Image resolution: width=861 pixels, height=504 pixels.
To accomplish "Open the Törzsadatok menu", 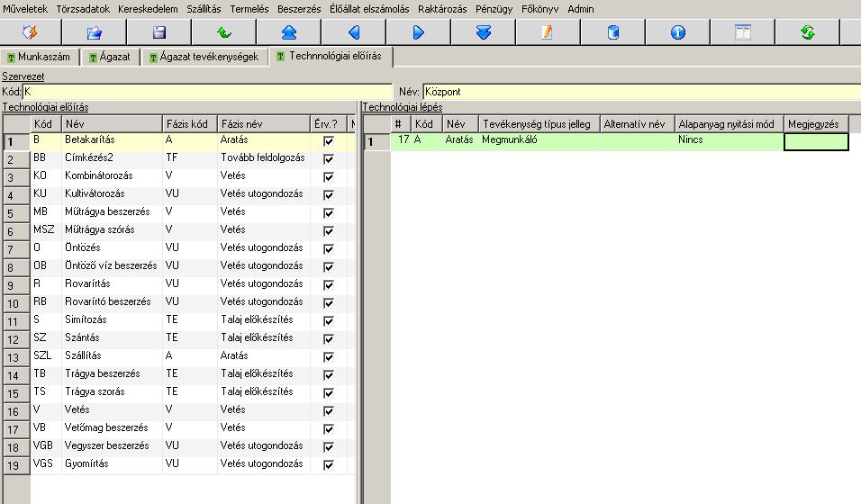I will pyautogui.click(x=83, y=9).
